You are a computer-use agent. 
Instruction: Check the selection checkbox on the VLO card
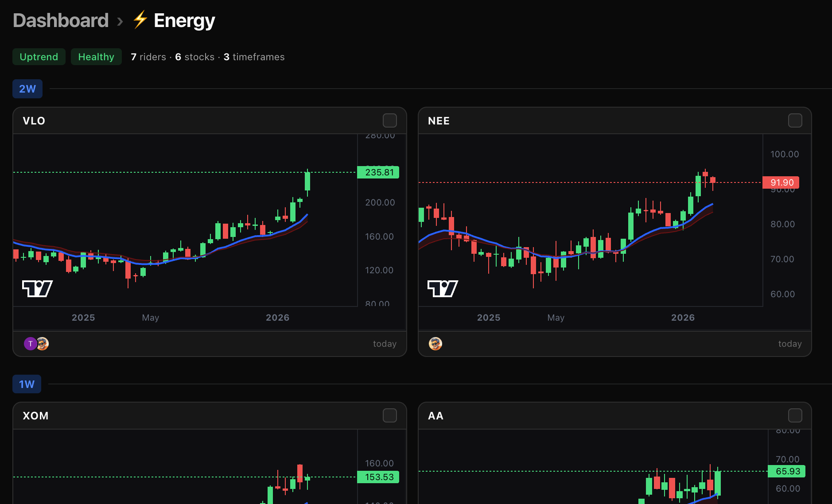(390, 120)
